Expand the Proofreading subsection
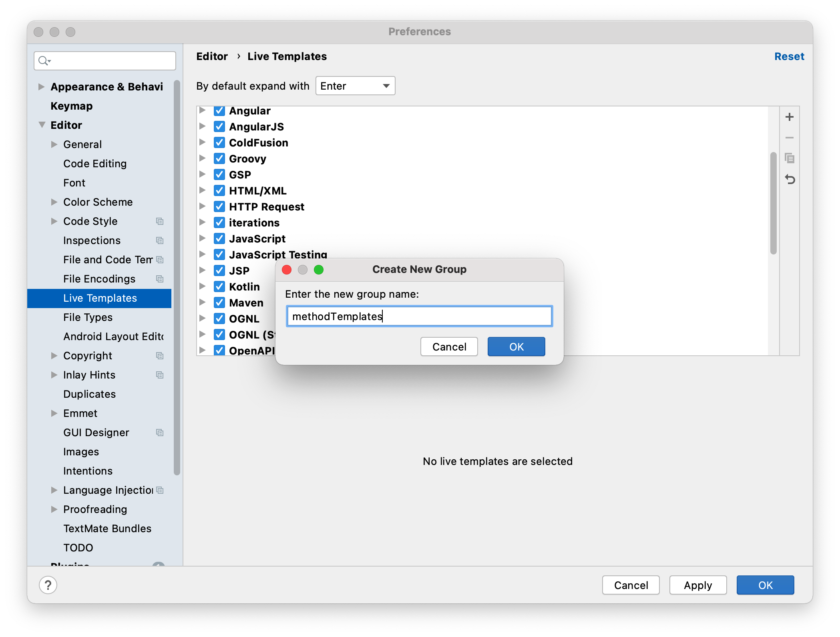The width and height of the screenshot is (840, 637). pyautogui.click(x=54, y=509)
